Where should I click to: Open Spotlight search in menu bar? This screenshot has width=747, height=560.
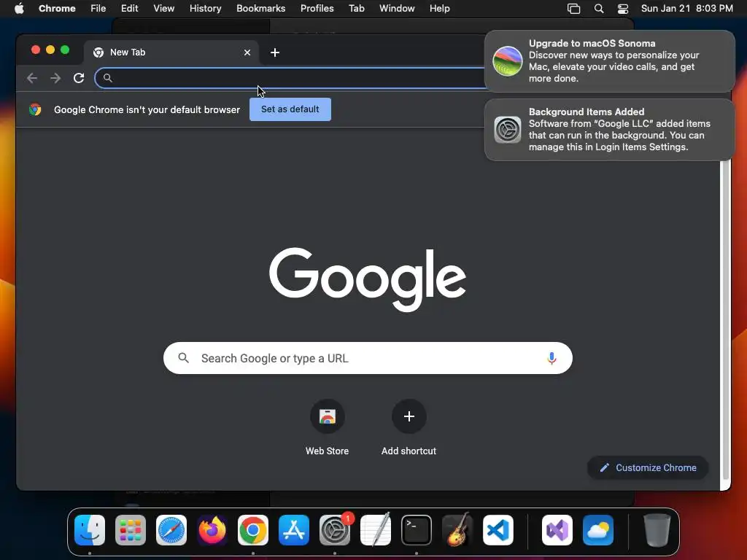tap(599, 9)
